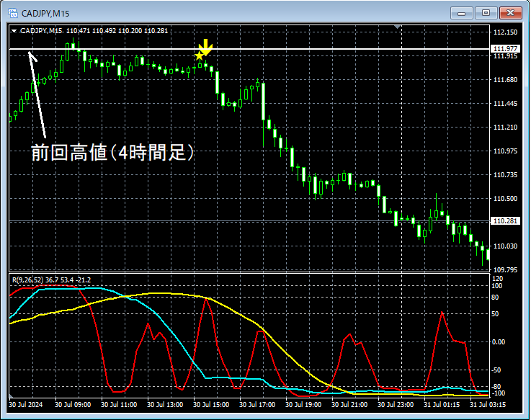Close the CADJPY,M15 chart window
Image resolution: width=531 pixels, height=420 pixels.
coord(510,13)
